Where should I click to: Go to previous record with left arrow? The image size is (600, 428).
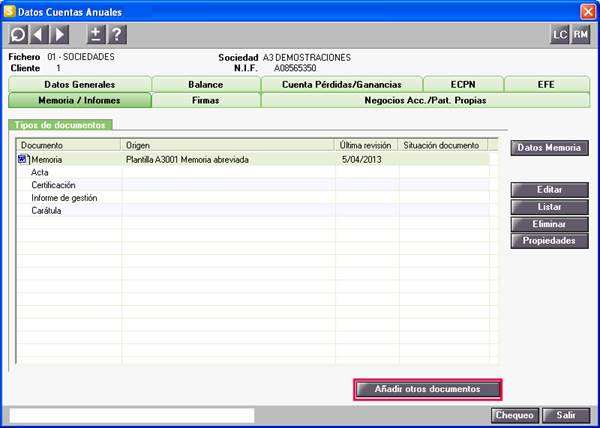39,35
